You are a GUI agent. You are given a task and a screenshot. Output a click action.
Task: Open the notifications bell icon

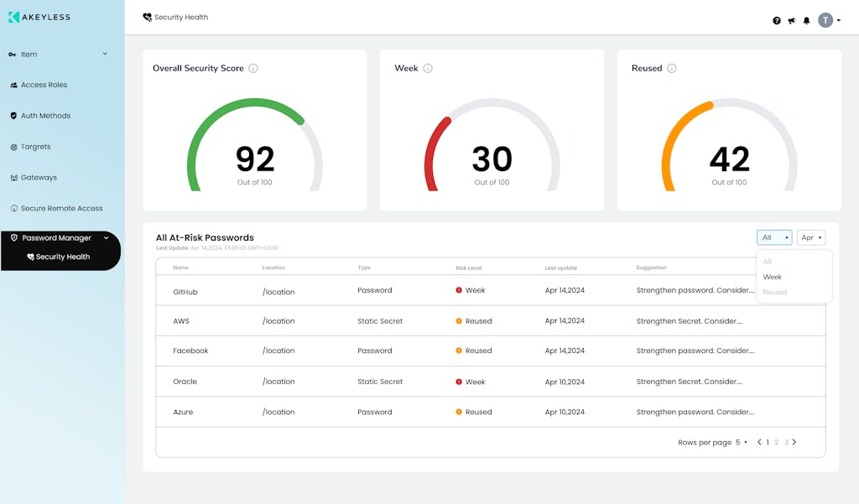click(x=806, y=21)
